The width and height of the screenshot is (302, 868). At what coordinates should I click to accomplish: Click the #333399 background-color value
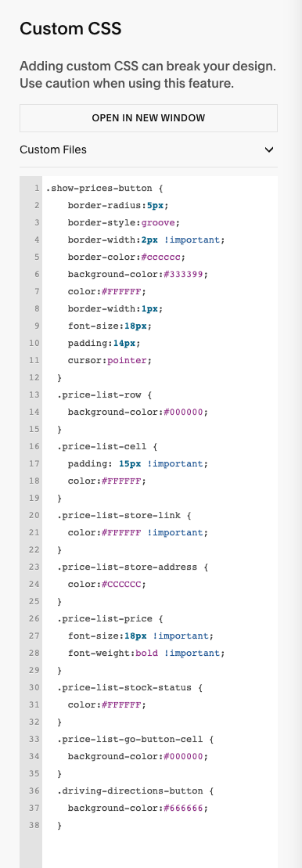(x=186, y=274)
